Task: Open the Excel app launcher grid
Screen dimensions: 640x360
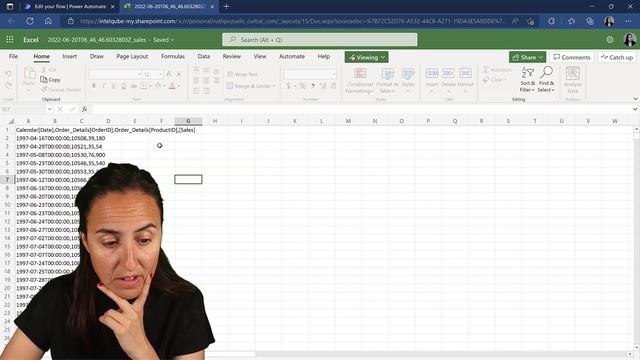Action: (10, 40)
